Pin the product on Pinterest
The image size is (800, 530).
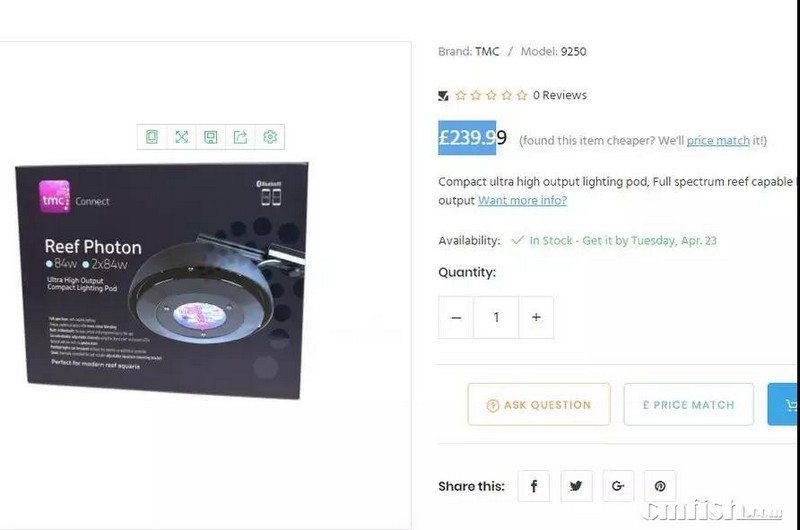660,486
